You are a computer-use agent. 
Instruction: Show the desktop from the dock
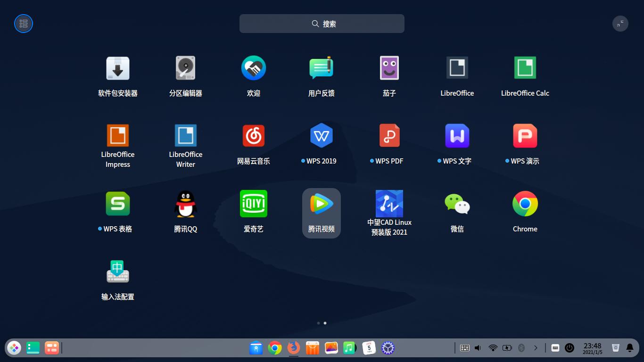pos(33,348)
